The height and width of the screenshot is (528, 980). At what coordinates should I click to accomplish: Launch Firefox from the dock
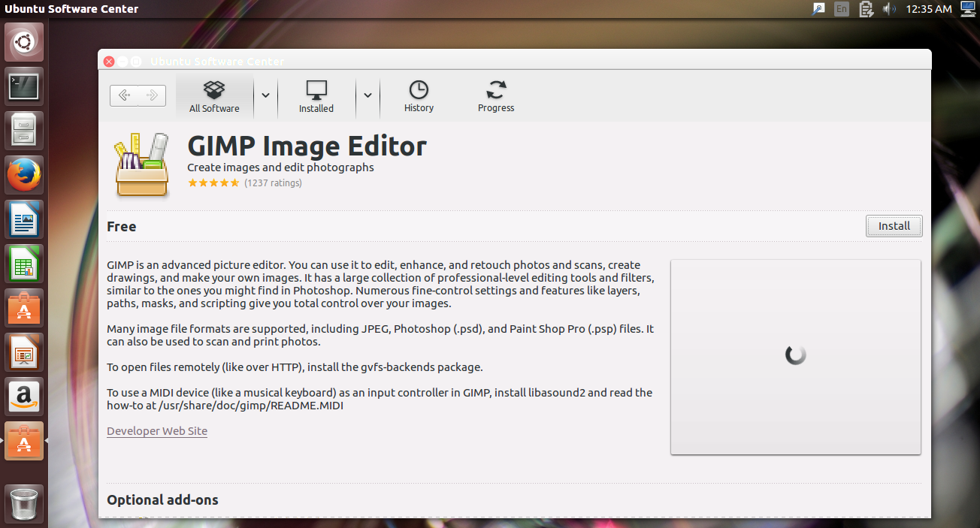[x=24, y=176]
